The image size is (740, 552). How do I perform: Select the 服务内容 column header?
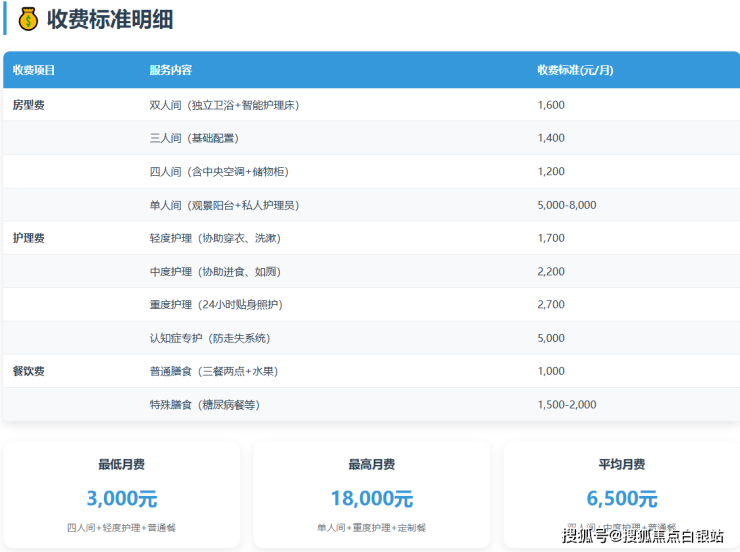pos(170,70)
